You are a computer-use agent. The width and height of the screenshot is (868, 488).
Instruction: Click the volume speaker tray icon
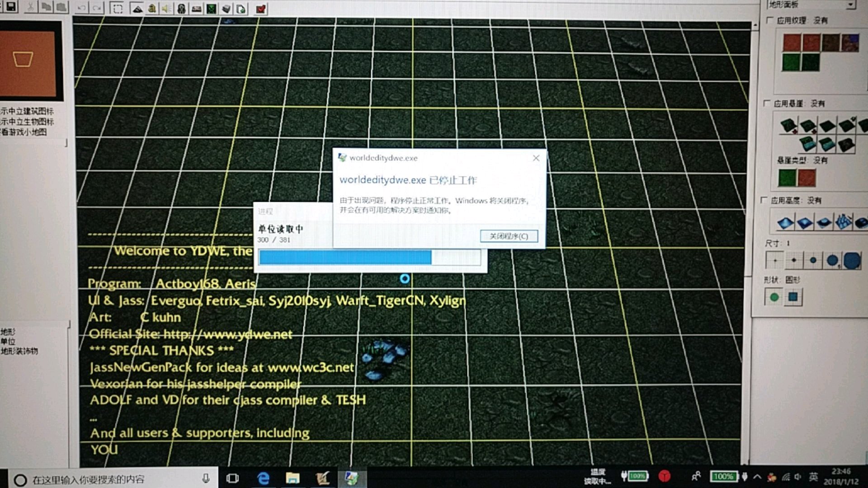click(797, 477)
